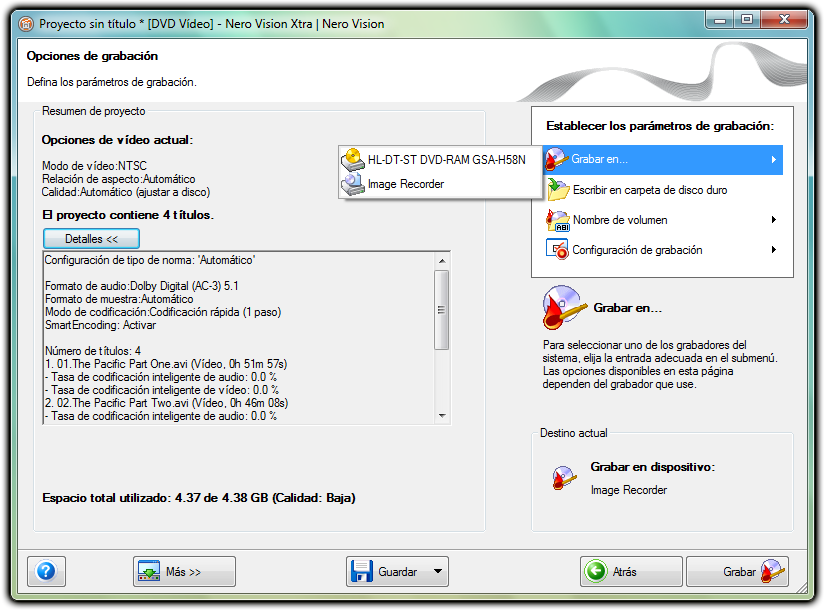This screenshot has width=825, height=610.
Task: Expand the Grabar en submenu arrow
Action: pos(774,159)
